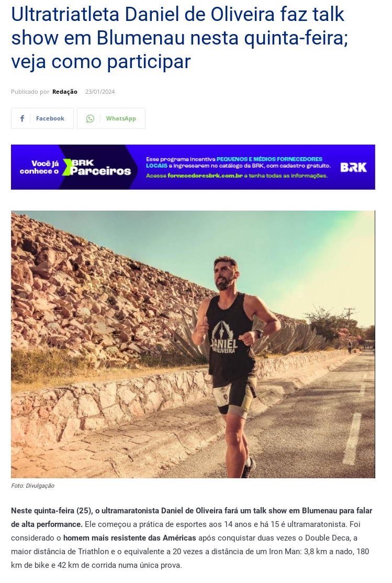This screenshot has height=583, width=392.
Task: Click the 'Publicado por' label
Action: click(x=30, y=92)
